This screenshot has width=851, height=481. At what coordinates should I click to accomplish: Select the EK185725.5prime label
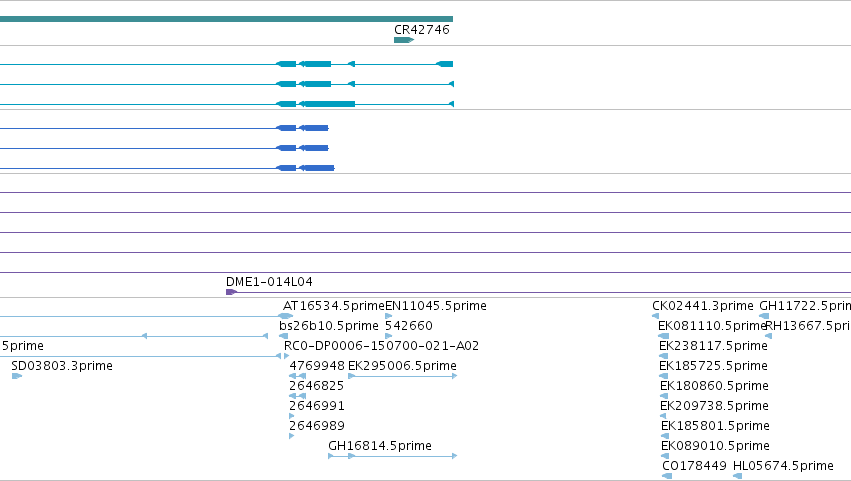(713, 366)
